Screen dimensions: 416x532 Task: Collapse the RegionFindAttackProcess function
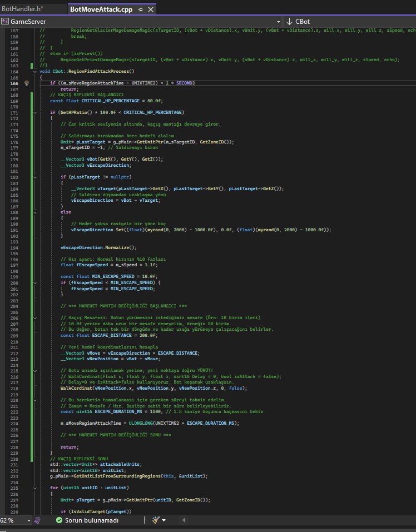pyautogui.click(x=35, y=72)
